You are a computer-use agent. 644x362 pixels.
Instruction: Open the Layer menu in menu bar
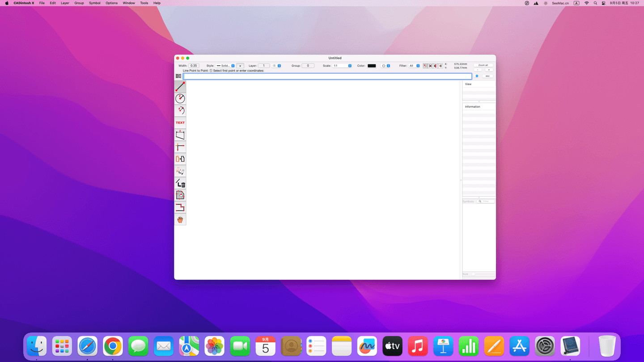(65, 3)
